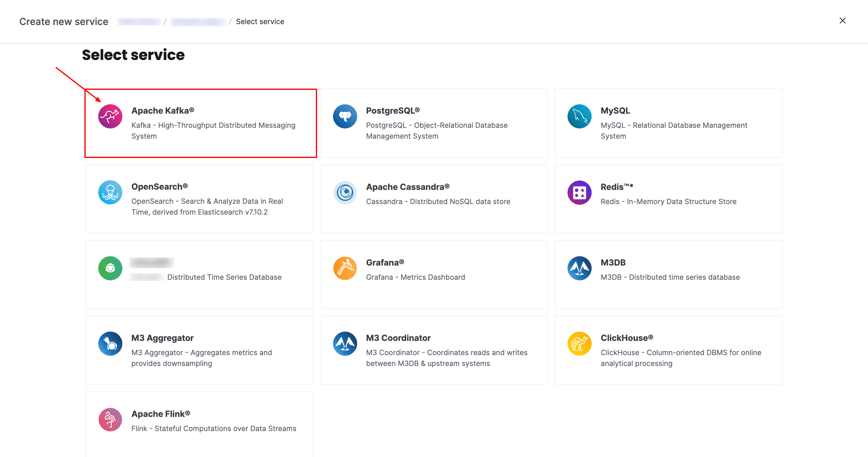Image resolution: width=868 pixels, height=457 pixels.
Task: Click 'M3DB - Distributed time series database' text
Action: point(670,277)
